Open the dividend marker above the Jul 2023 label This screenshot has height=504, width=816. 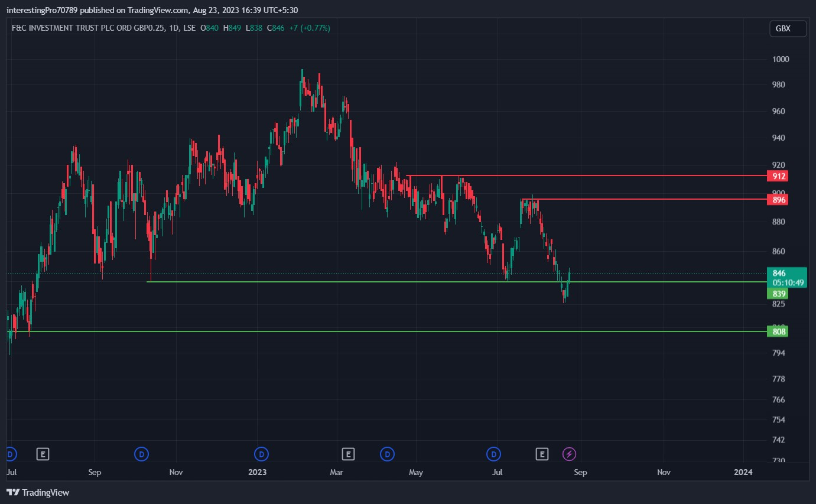pos(493,454)
